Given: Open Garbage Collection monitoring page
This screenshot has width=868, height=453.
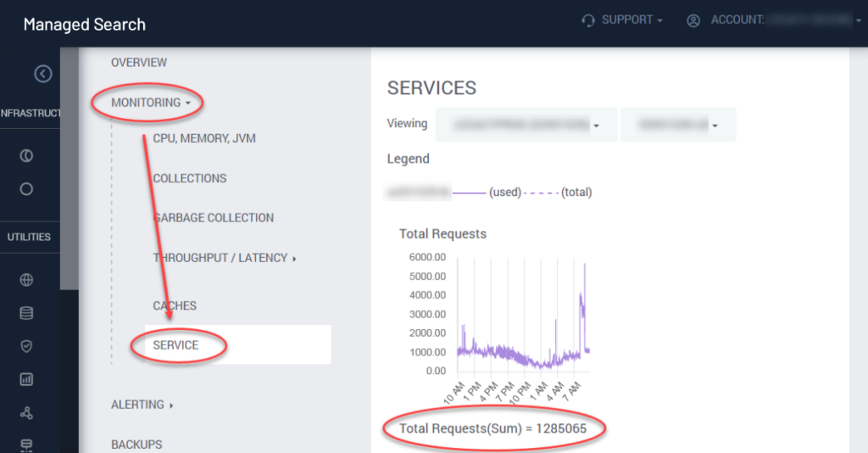Looking at the screenshot, I should click(x=213, y=218).
